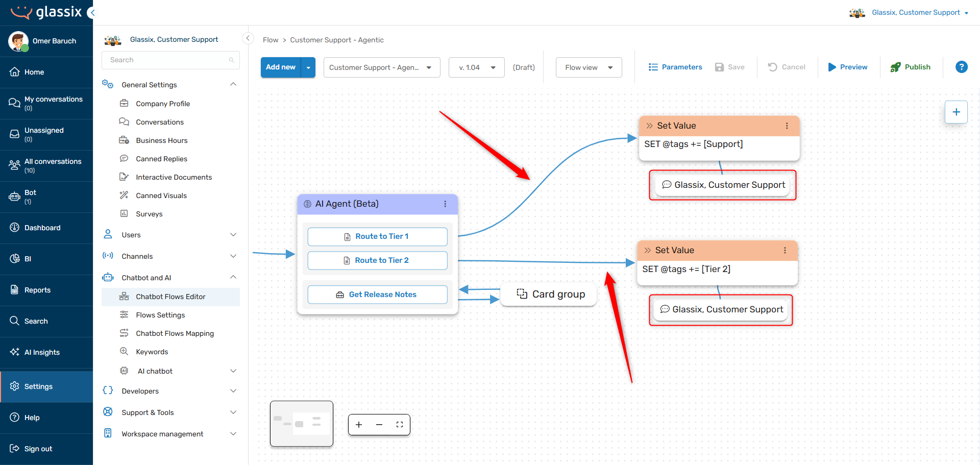
Task: Expand the AI chatbot submenu
Action: coord(233,371)
